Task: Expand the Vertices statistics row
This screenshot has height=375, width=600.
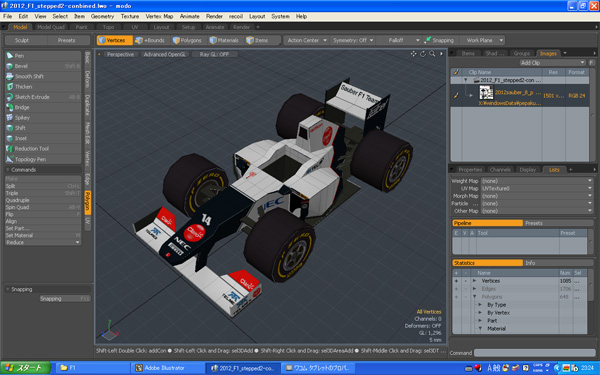Action: (x=475, y=281)
